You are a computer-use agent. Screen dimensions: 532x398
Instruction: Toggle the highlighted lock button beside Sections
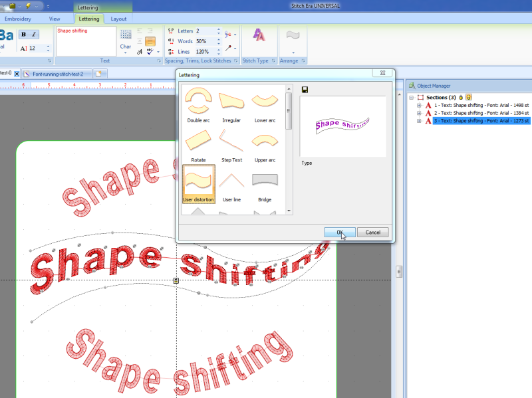click(x=469, y=97)
